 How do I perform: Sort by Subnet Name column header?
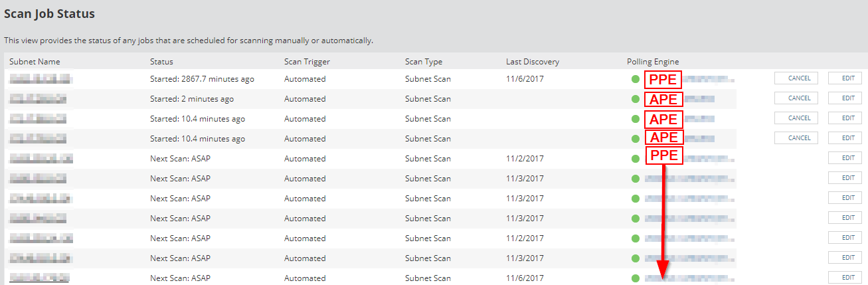tap(35, 62)
